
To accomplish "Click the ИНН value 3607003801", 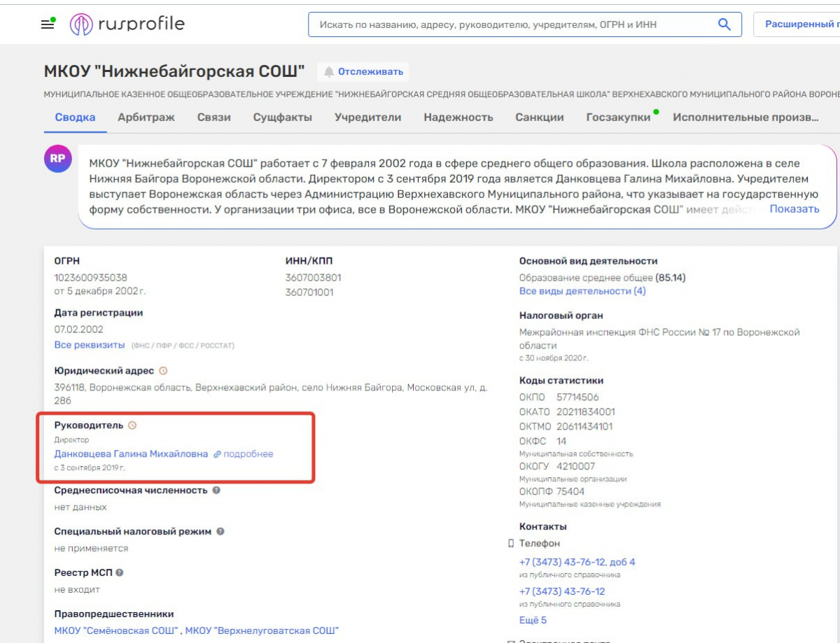I will (314, 278).
